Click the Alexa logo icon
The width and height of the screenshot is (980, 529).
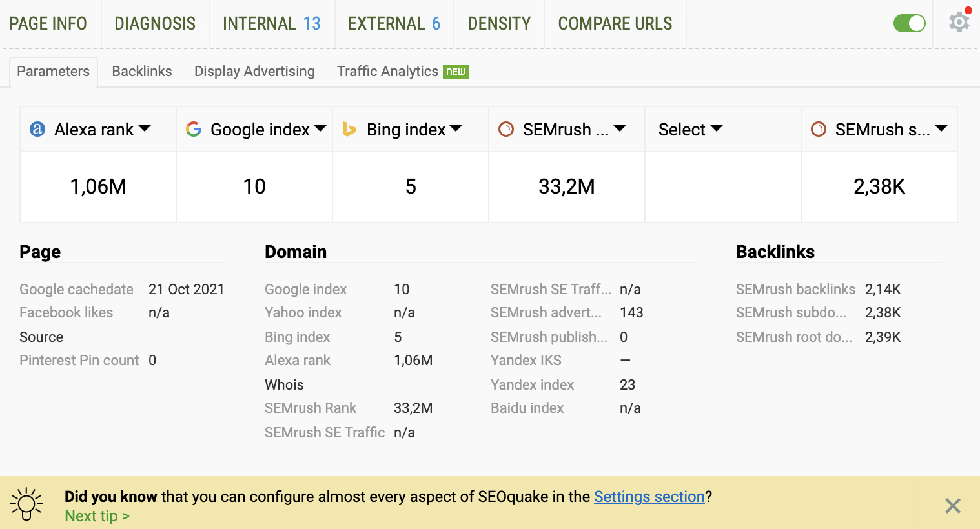tap(37, 129)
